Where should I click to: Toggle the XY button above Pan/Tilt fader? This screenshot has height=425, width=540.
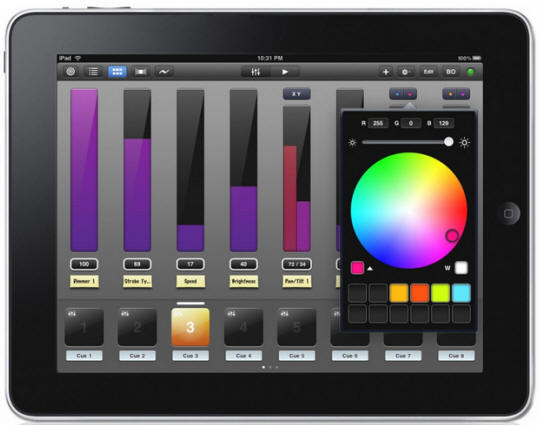(x=297, y=94)
